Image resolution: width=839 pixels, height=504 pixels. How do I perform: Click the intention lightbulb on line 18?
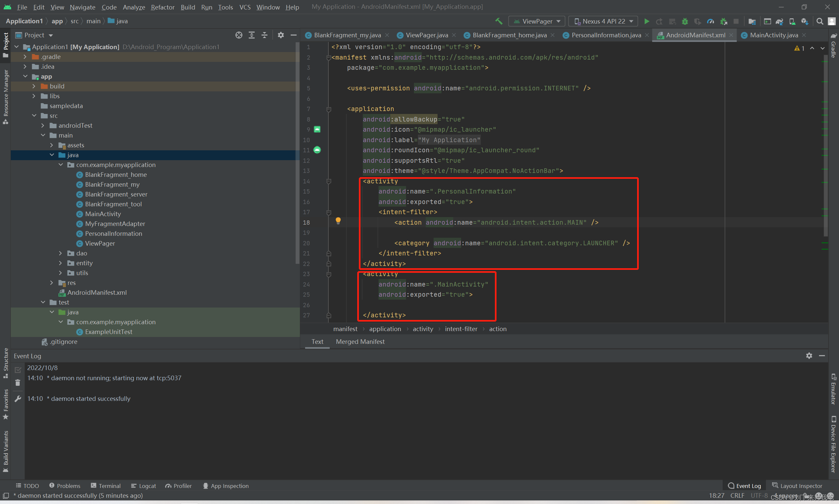(338, 221)
